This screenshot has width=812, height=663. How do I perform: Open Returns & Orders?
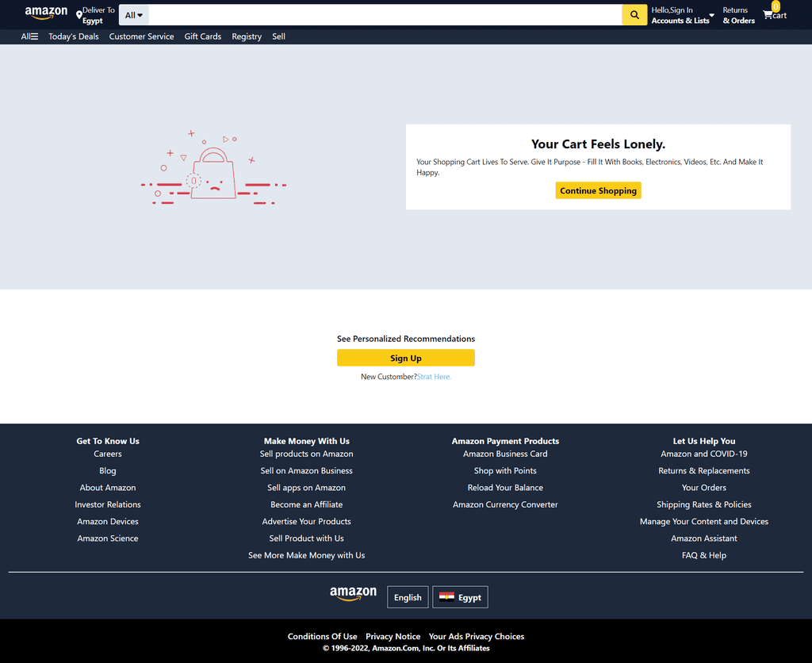[738, 15]
